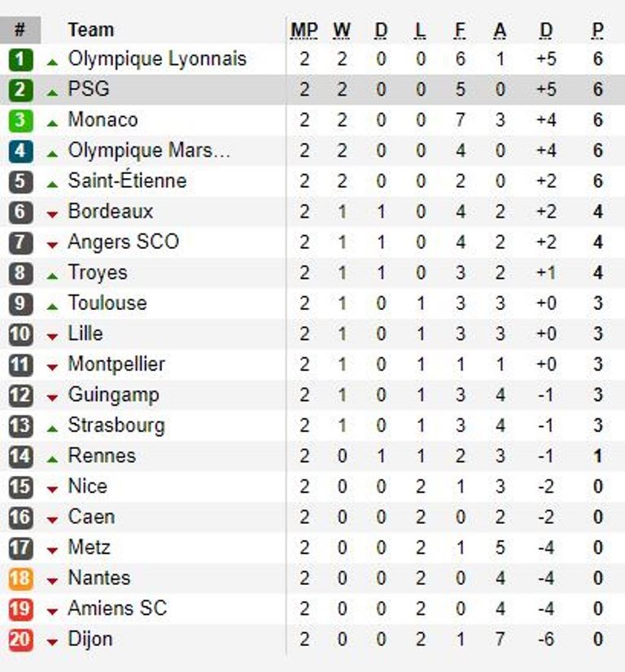Click the orange rank 18 badge
This screenshot has height=672, width=625.
[x=20, y=578]
